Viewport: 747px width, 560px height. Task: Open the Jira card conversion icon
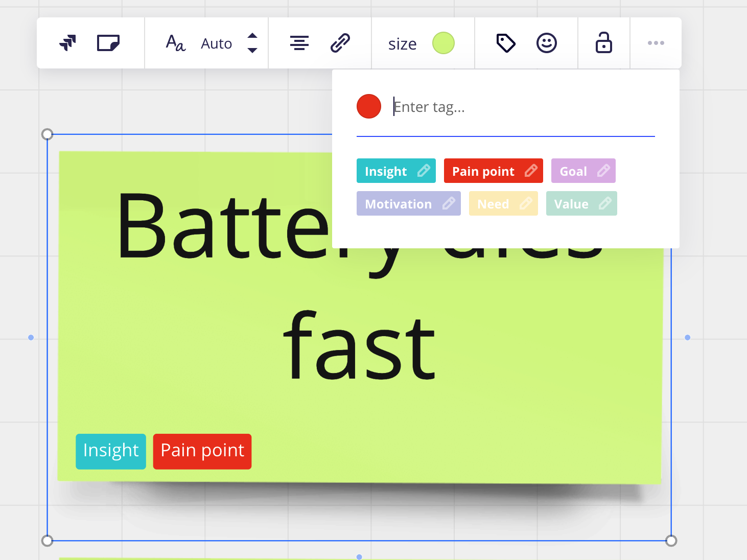[x=67, y=43]
